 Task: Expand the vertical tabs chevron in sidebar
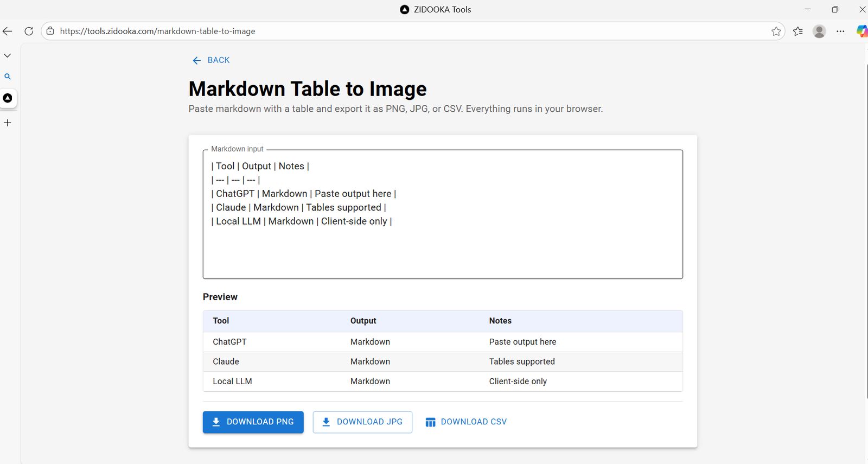coord(8,55)
